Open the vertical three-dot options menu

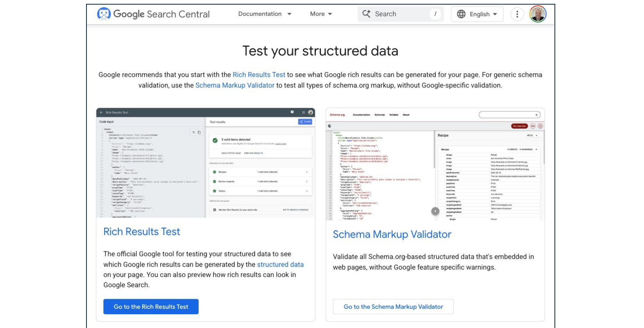tap(517, 14)
